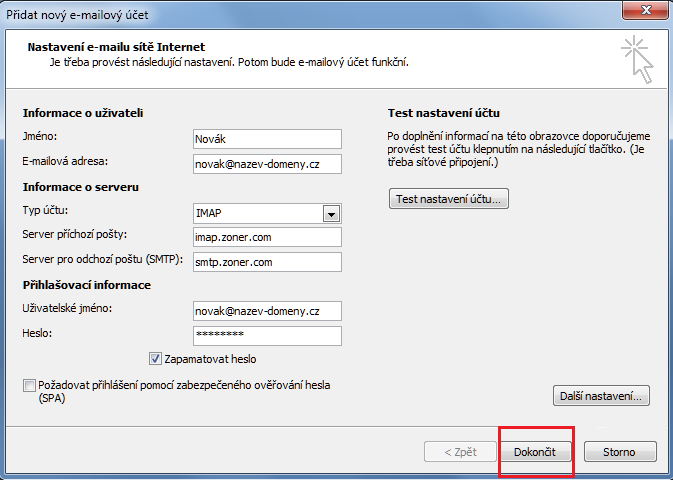Click the Jméno field containing Novák

pos(267,138)
